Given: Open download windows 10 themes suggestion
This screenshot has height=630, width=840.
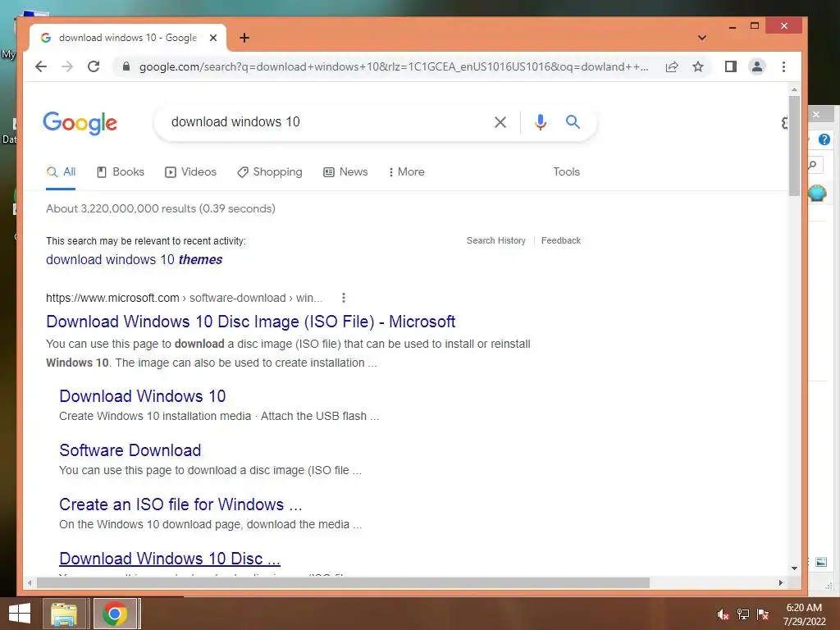Looking at the screenshot, I should click(x=134, y=260).
